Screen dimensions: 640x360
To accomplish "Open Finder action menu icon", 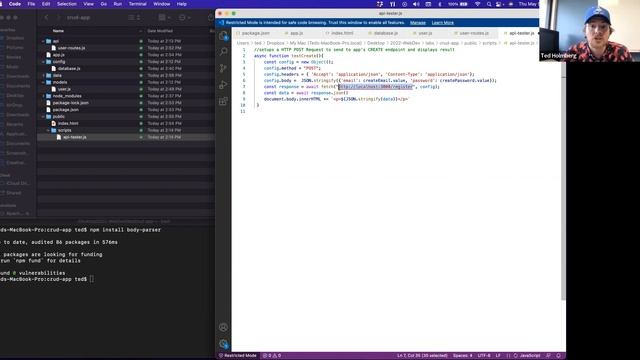I will (x=184, y=18).
